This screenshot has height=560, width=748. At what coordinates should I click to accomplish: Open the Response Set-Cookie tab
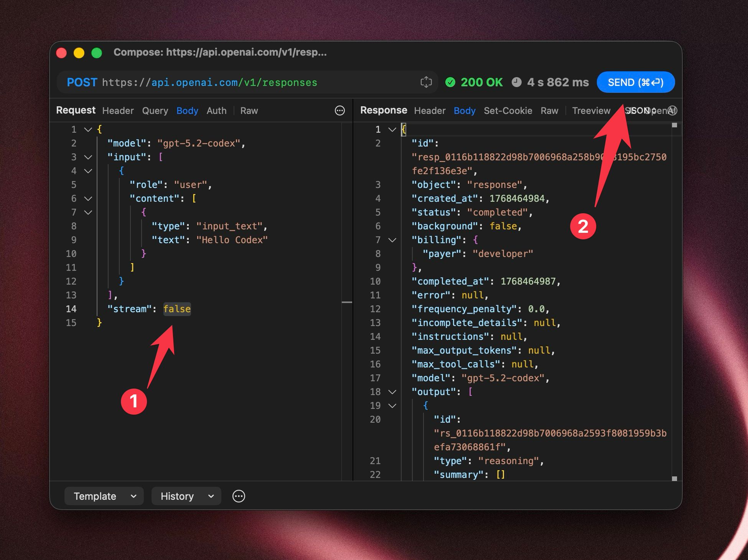pos(507,110)
